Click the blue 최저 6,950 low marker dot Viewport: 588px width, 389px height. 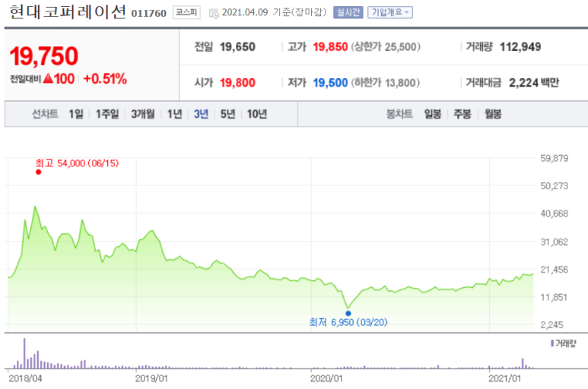coord(348,313)
